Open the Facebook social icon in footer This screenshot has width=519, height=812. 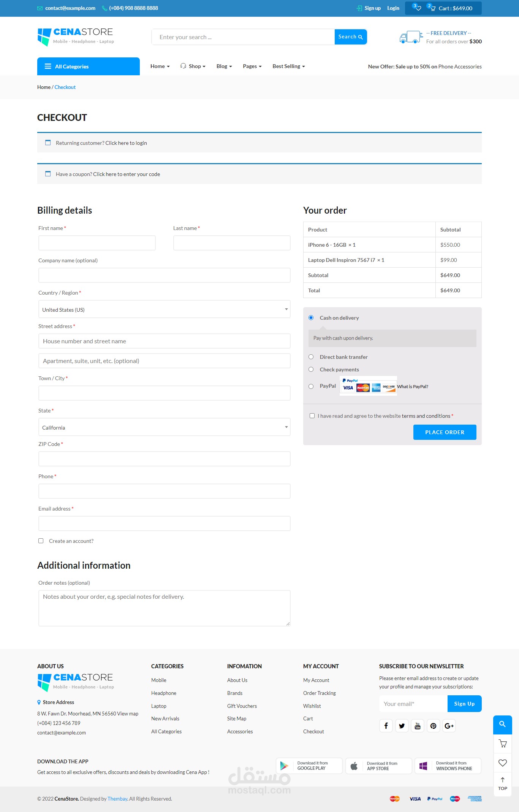click(386, 726)
